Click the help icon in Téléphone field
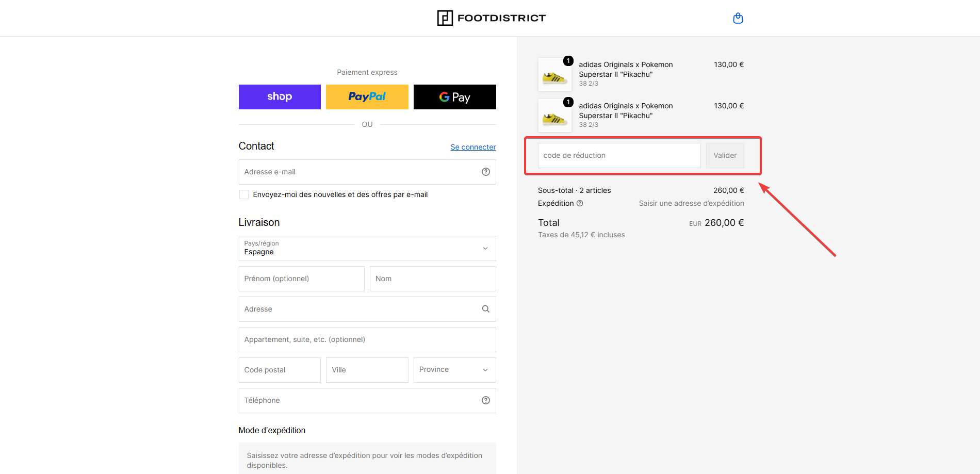 tap(486, 400)
